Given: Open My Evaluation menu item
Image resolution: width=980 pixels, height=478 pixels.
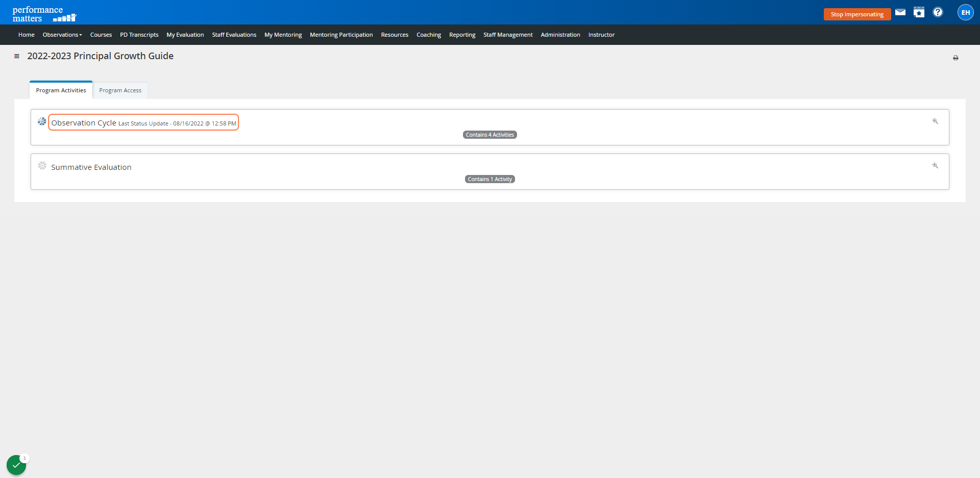Looking at the screenshot, I should (185, 35).
